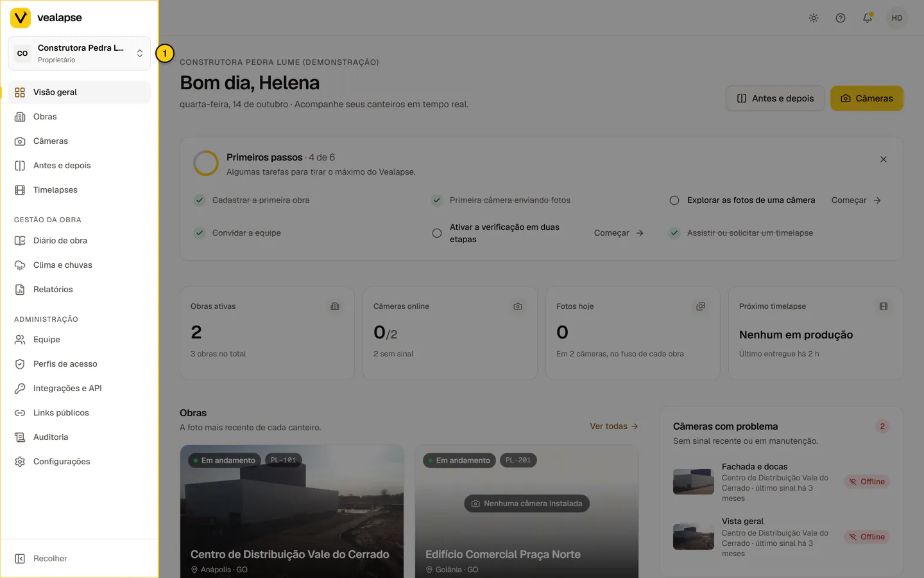
Task: Click images icon on Fotos hoje card
Action: 701,306
